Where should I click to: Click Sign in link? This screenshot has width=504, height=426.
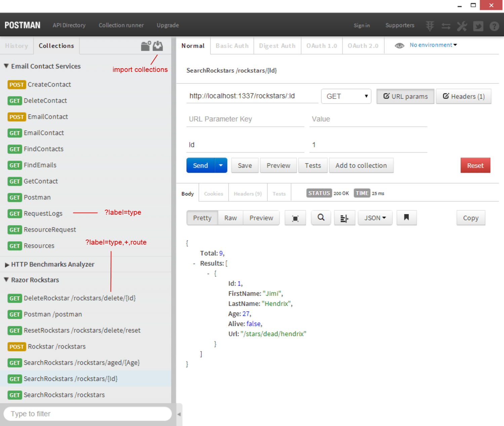[x=362, y=26]
